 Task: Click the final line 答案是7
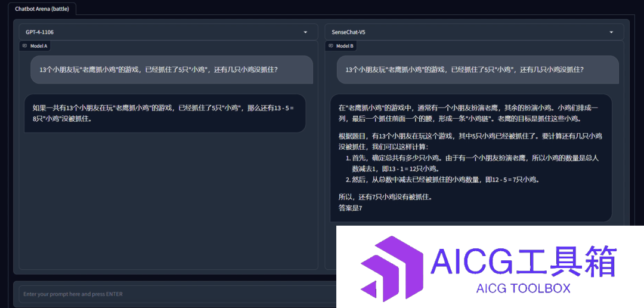point(350,208)
